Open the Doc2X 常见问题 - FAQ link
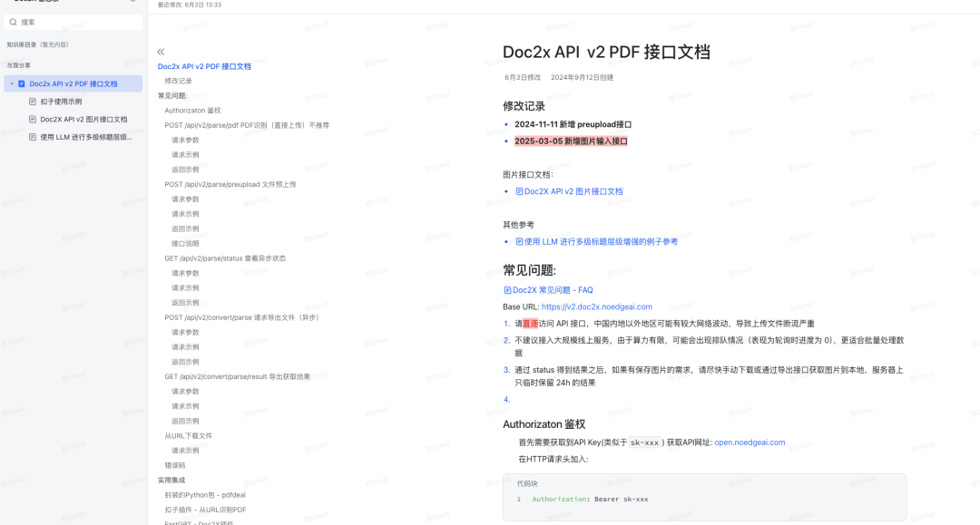The height and width of the screenshot is (525, 980). [548, 290]
